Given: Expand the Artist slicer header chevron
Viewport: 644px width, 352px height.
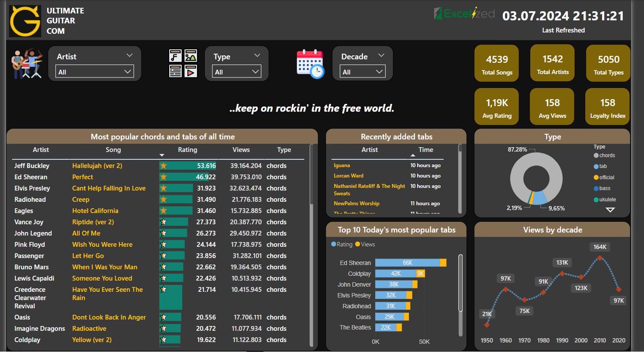Looking at the screenshot, I should 129,55.
